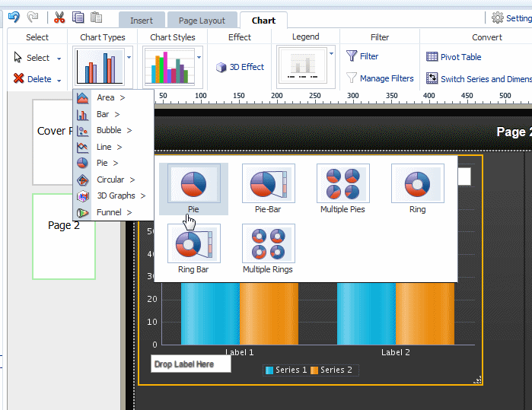The image size is (532, 410).
Task: Click the Delete button
Action: point(33,79)
